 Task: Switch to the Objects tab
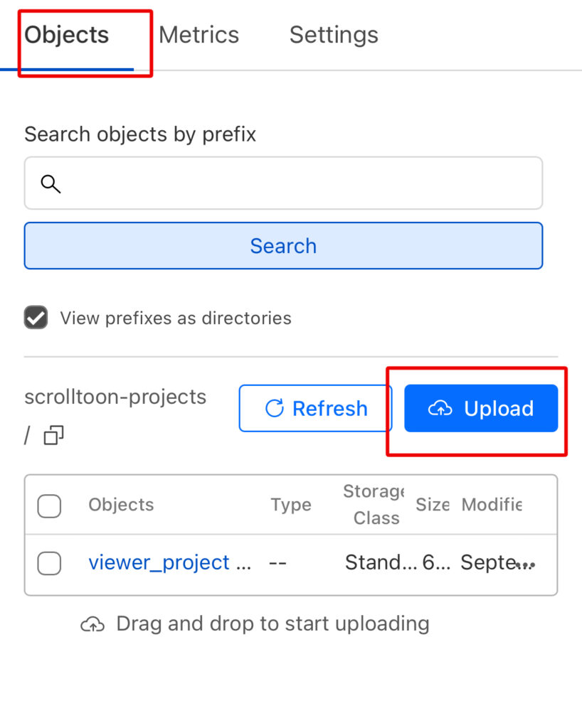[67, 35]
